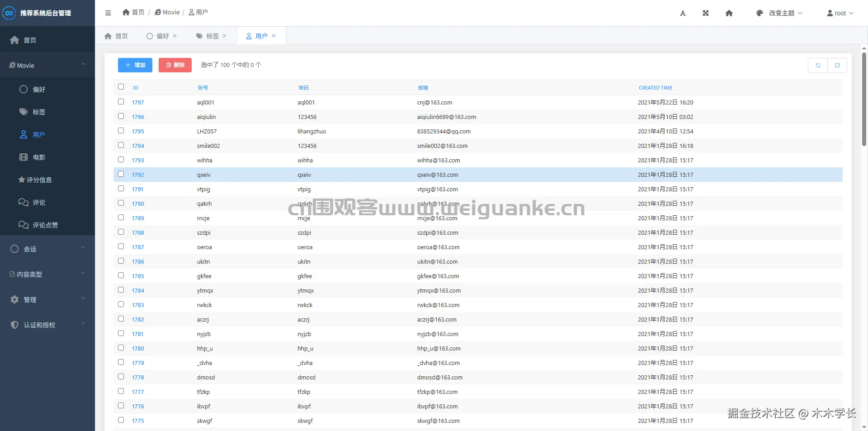Screen dimensions: 868x431
Task: Click the chat bubbles icon beside 评论
Action: point(24,202)
